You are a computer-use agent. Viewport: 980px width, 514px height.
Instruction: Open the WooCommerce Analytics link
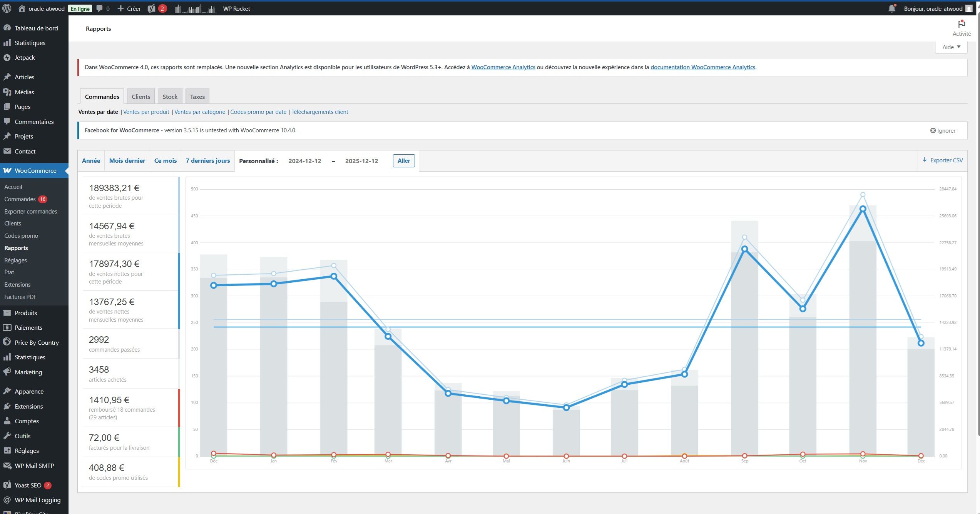[x=503, y=67]
